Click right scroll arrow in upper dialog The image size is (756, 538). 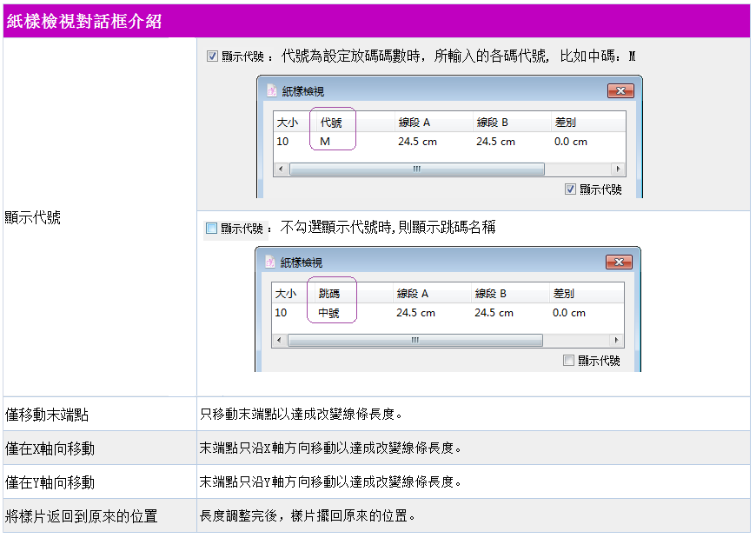point(618,169)
